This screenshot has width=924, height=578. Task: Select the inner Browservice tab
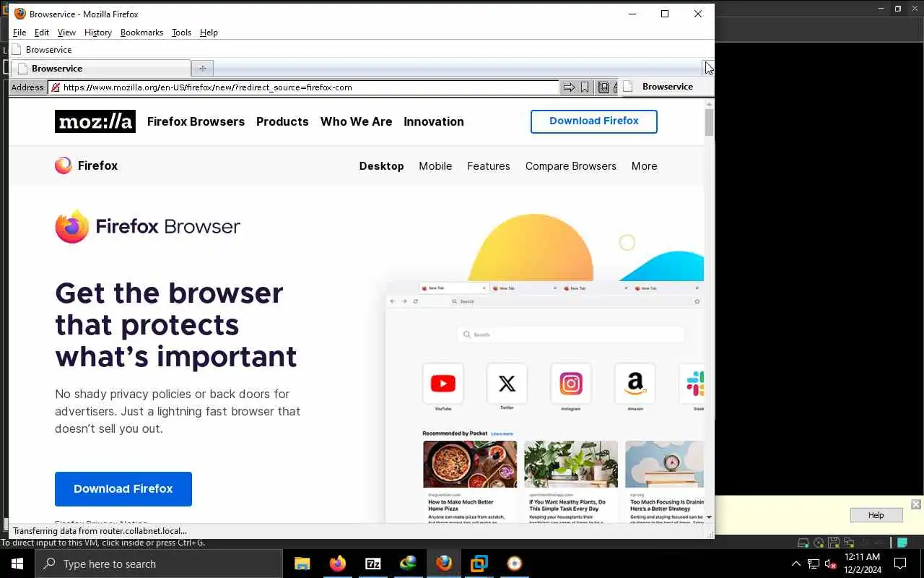point(101,69)
